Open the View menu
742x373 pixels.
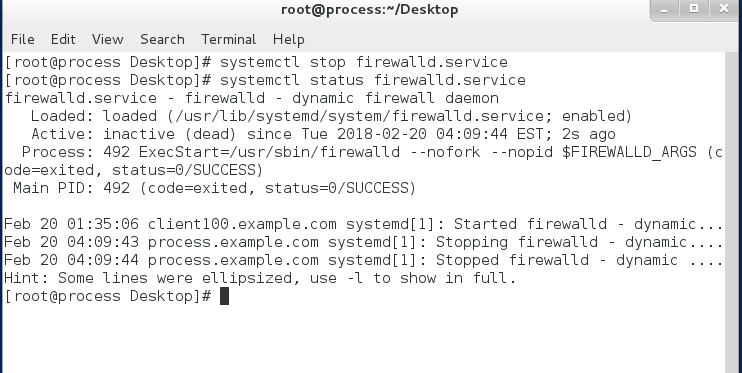(107, 39)
